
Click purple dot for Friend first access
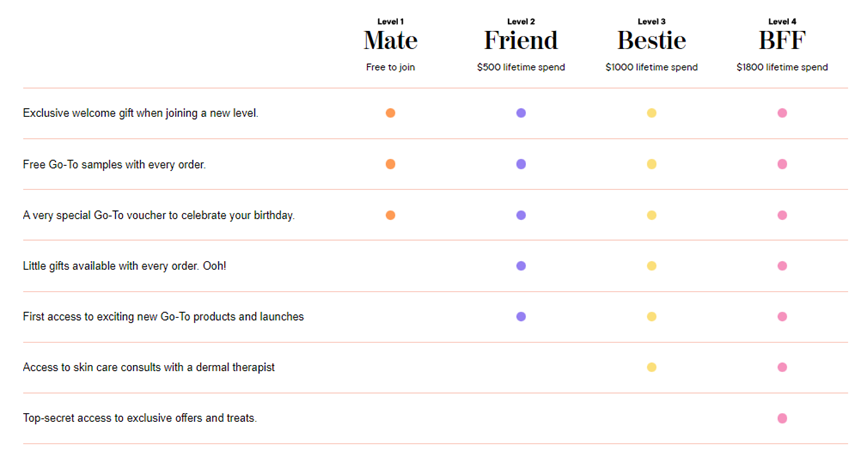click(521, 317)
